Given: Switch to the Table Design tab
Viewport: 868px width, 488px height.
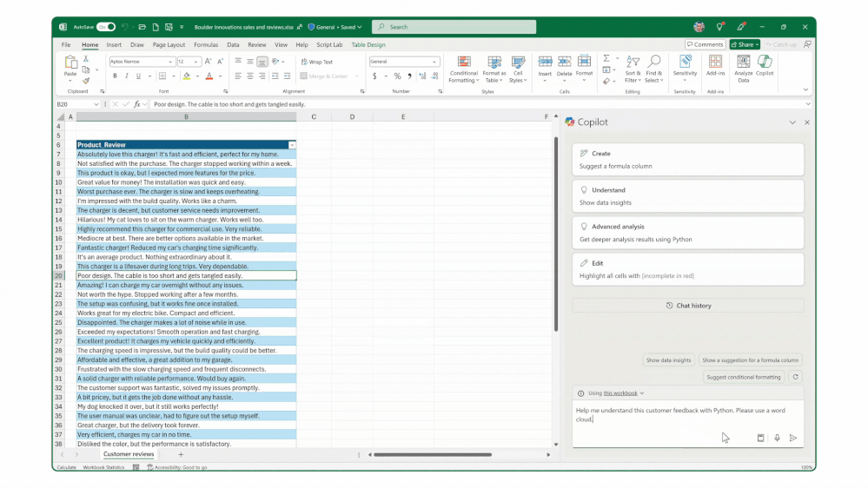Looking at the screenshot, I should (368, 44).
